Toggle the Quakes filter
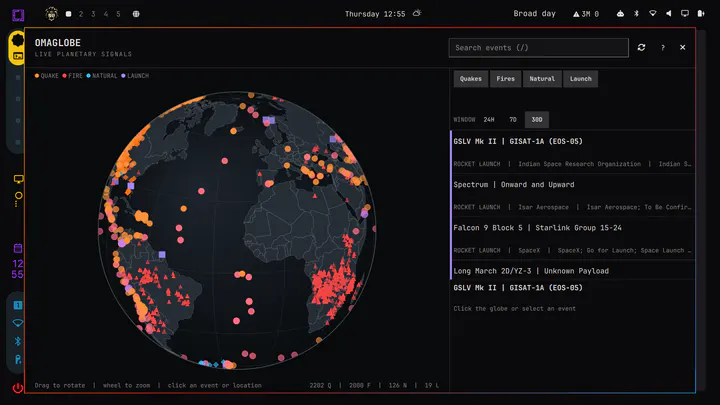Image resolution: width=720 pixels, height=405 pixels. click(x=471, y=79)
